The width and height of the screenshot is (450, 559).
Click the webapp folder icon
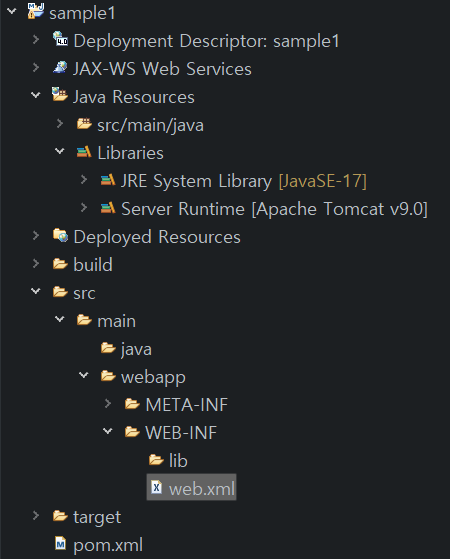tap(108, 376)
